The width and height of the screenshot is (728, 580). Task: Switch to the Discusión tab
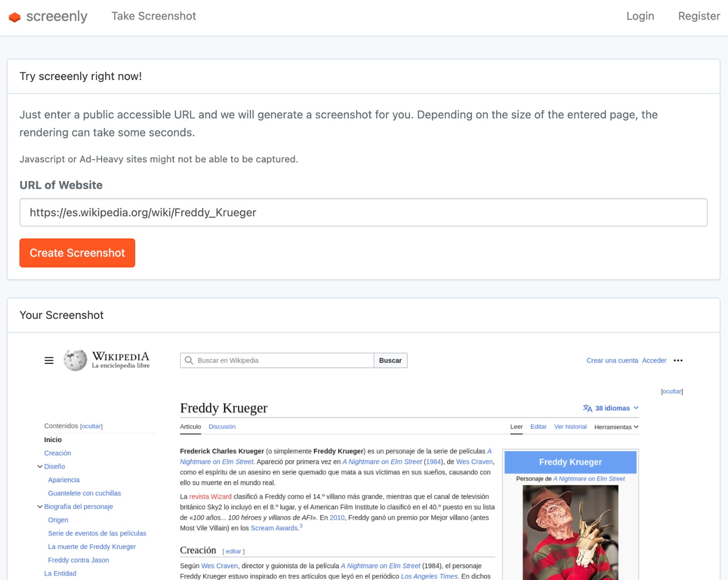pos(222,427)
